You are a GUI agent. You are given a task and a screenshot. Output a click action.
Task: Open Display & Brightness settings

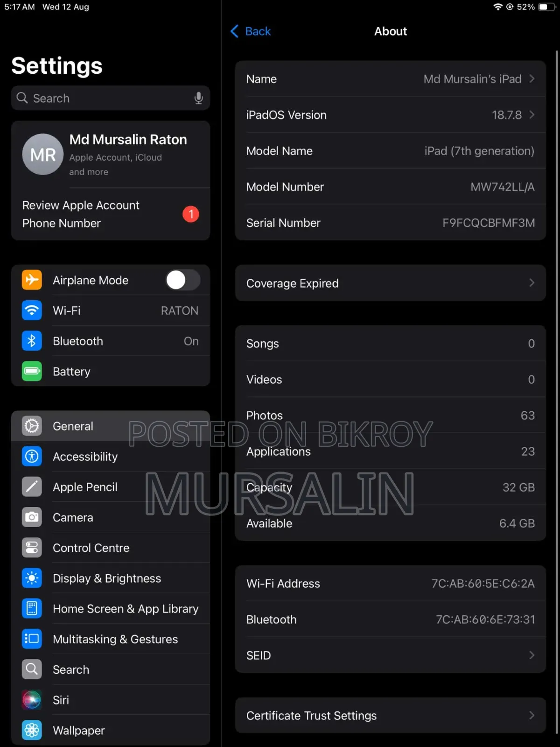[x=111, y=578]
